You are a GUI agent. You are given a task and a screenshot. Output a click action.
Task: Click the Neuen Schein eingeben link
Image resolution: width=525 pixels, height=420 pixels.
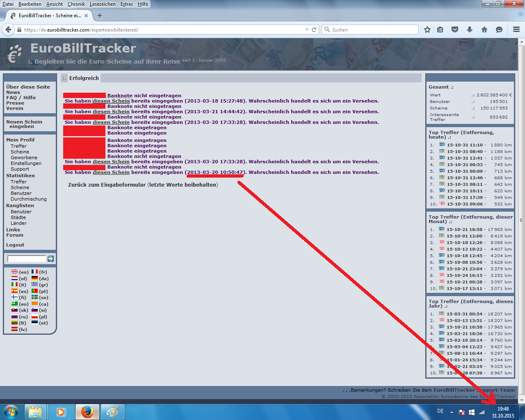(24, 124)
